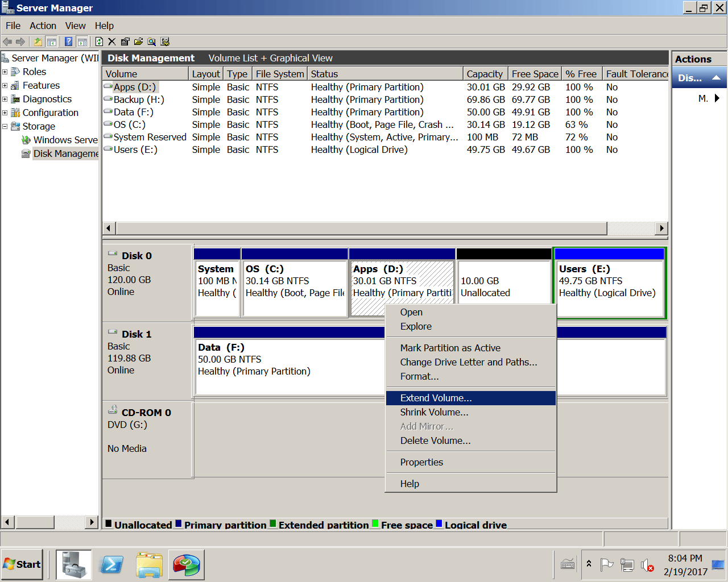Expand the Roles node in the tree
Screen dimensions: 728x582
5,72
